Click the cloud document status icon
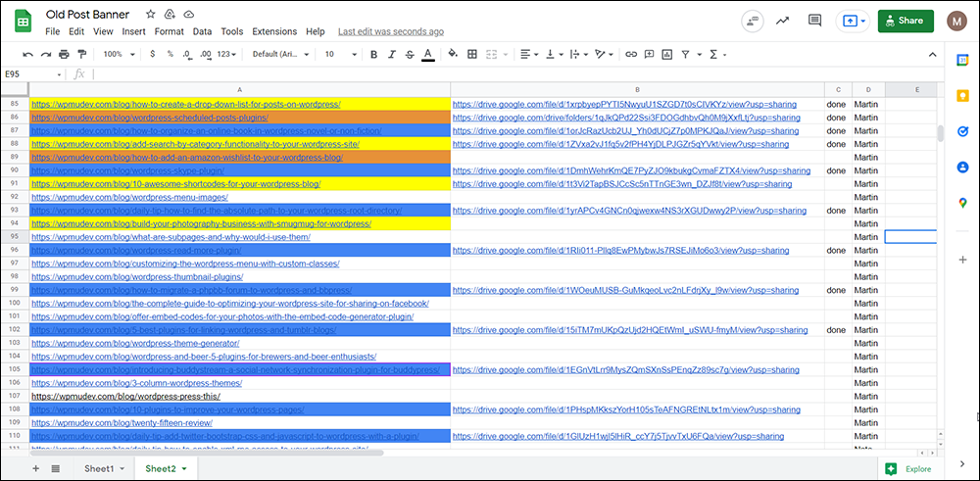Screen dimensions: 980x481 click(188, 15)
